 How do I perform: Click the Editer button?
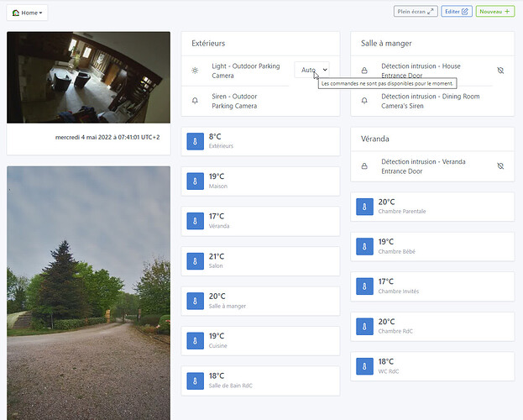(456, 12)
